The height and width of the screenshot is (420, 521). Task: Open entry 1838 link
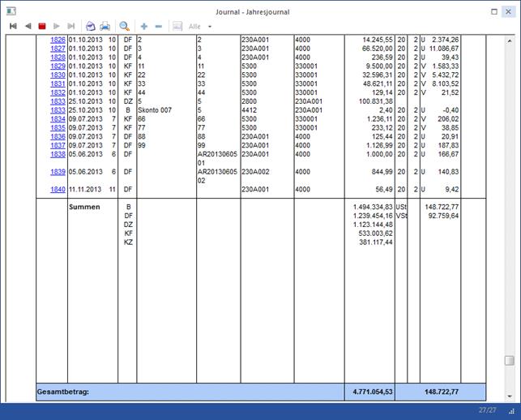[58, 154]
